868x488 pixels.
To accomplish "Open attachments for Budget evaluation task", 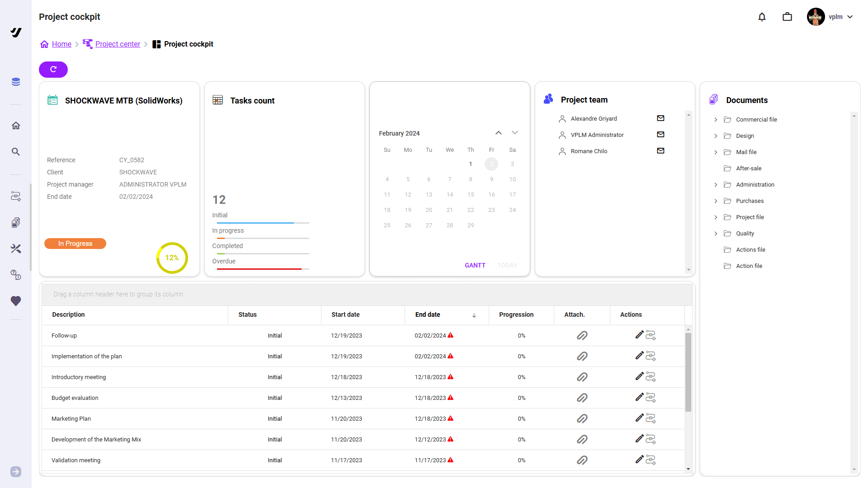I will [582, 398].
